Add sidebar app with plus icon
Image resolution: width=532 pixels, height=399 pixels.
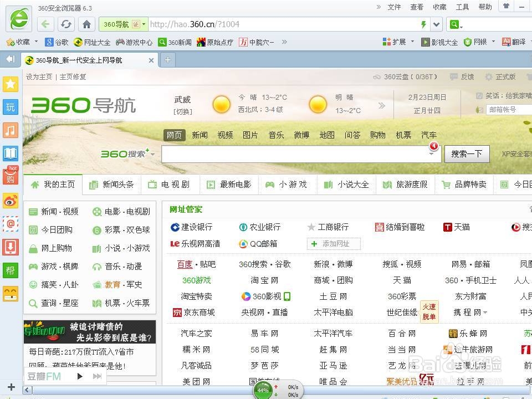[11, 387]
